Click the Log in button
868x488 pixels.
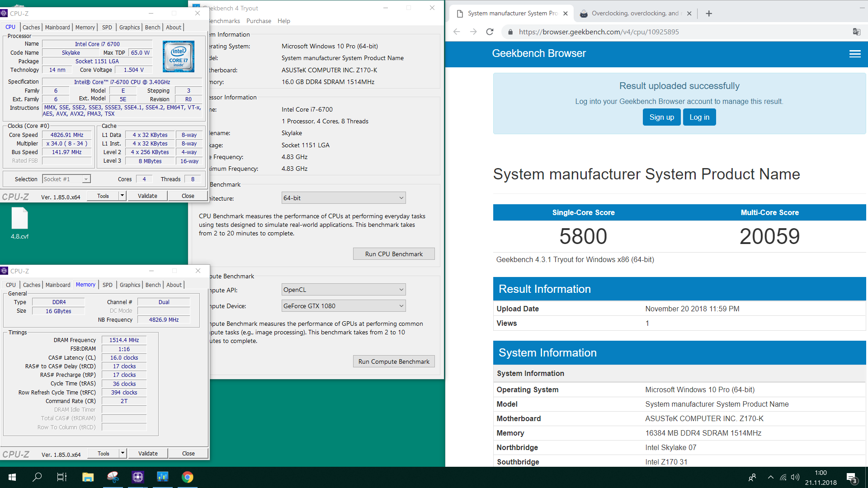pyautogui.click(x=699, y=117)
